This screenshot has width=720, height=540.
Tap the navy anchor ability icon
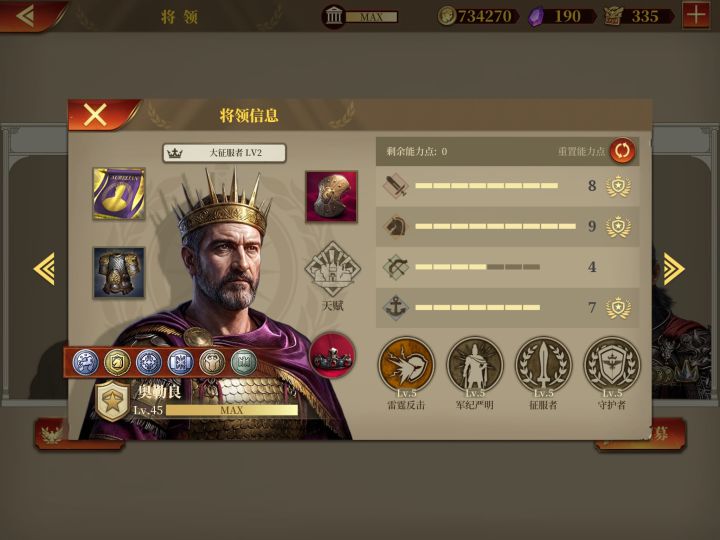coord(396,307)
